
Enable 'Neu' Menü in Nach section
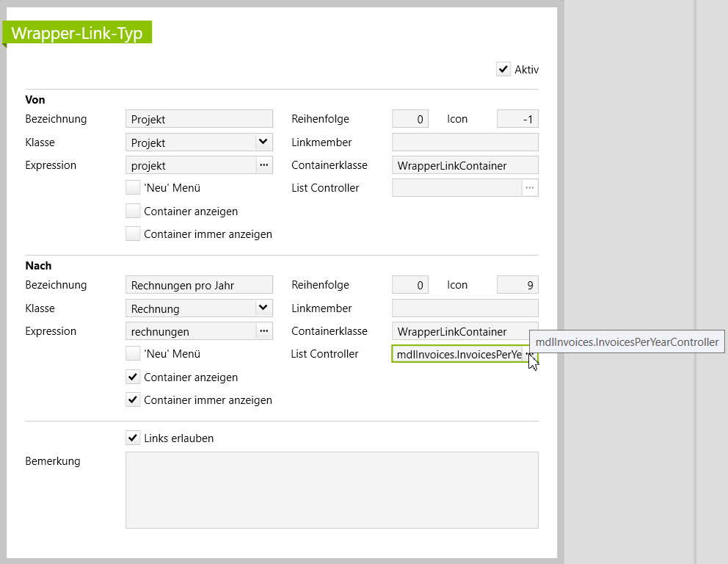(133, 354)
